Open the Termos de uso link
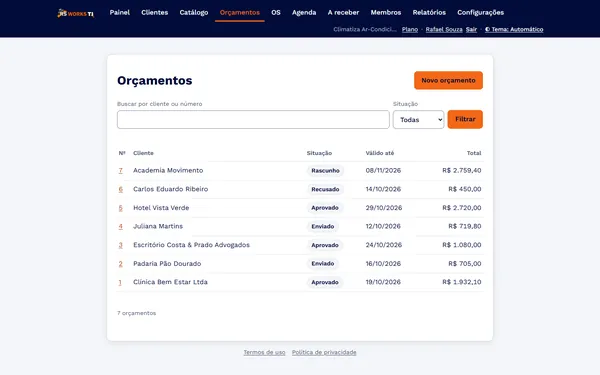This screenshot has width=600, height=375. click(x=264, y=352)
